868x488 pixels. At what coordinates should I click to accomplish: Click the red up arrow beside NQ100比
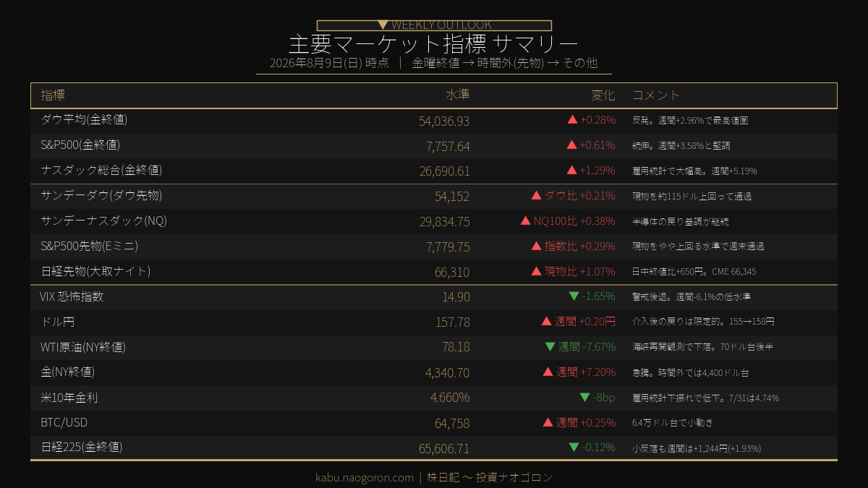coord(526,221)
